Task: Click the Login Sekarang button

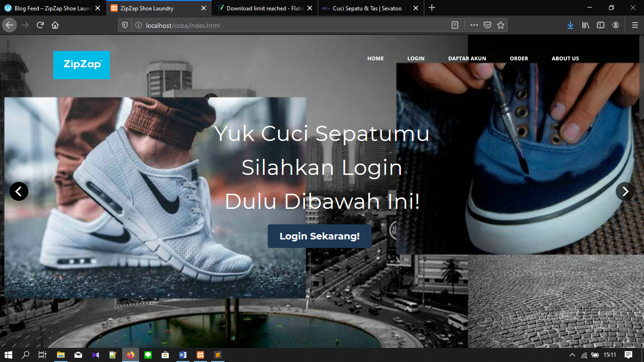Action: 319,236
